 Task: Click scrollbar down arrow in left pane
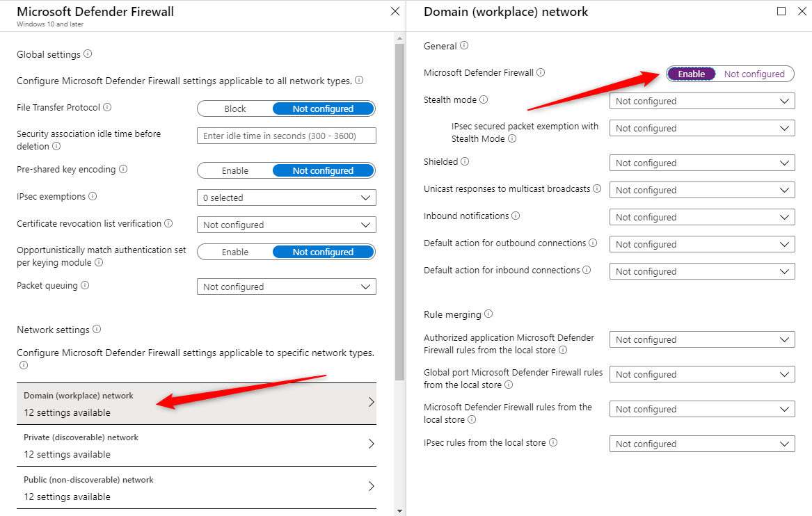tap(399, 511)
